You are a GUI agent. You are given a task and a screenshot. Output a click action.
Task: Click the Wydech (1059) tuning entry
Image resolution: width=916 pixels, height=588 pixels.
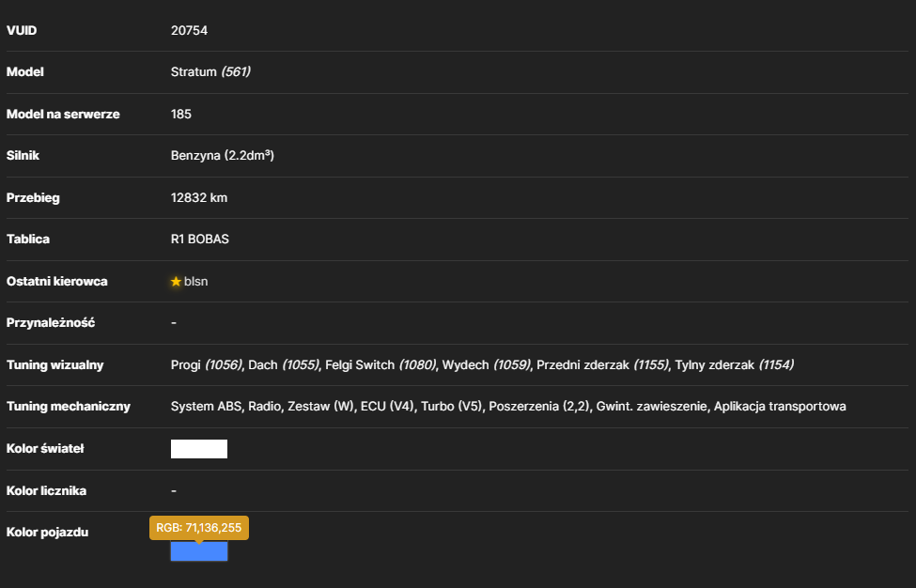point(487,365)
